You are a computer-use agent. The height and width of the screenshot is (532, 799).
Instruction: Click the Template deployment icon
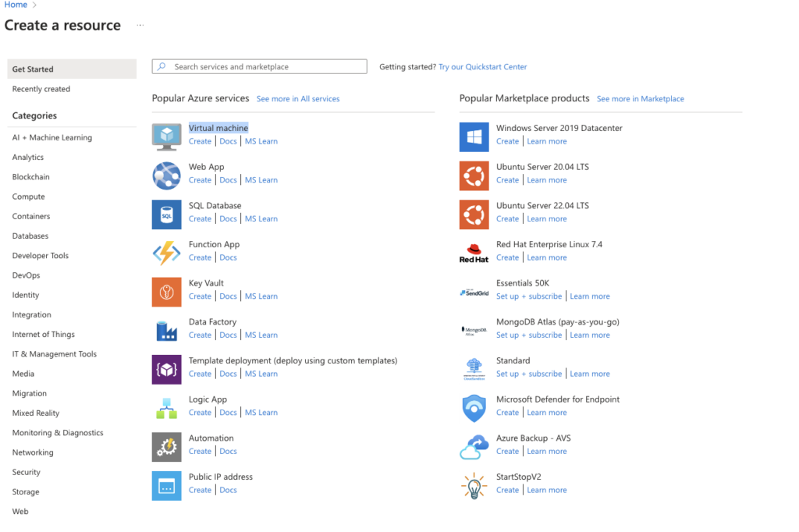coord(167,369)
